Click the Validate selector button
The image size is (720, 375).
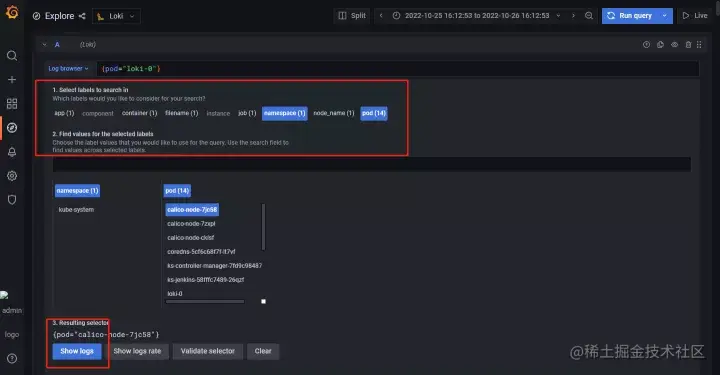point(208,351)
